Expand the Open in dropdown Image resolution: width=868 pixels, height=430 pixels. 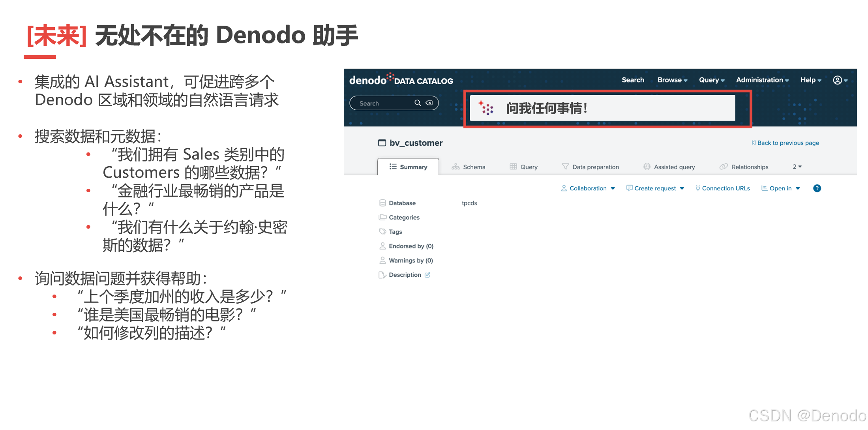tap(780, 188)
